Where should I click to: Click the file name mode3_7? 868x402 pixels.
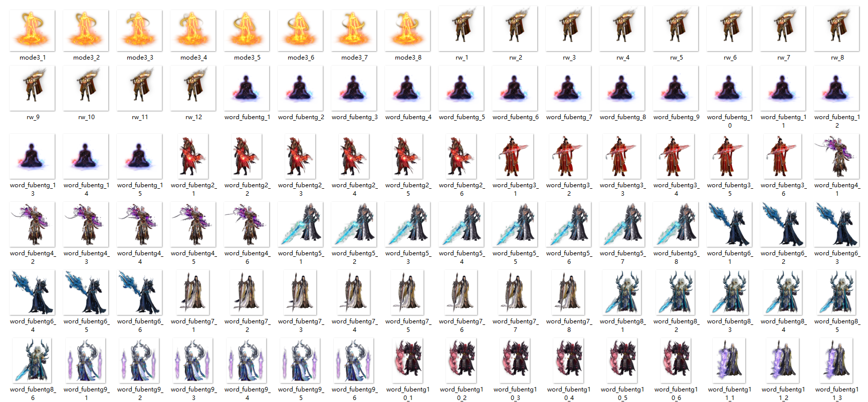pyautogui.click(x=354, y=58)
